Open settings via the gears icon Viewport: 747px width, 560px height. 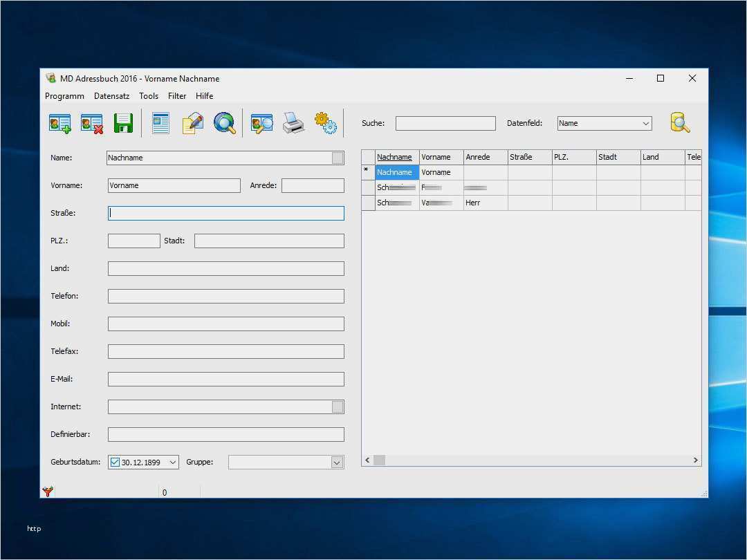325,123
